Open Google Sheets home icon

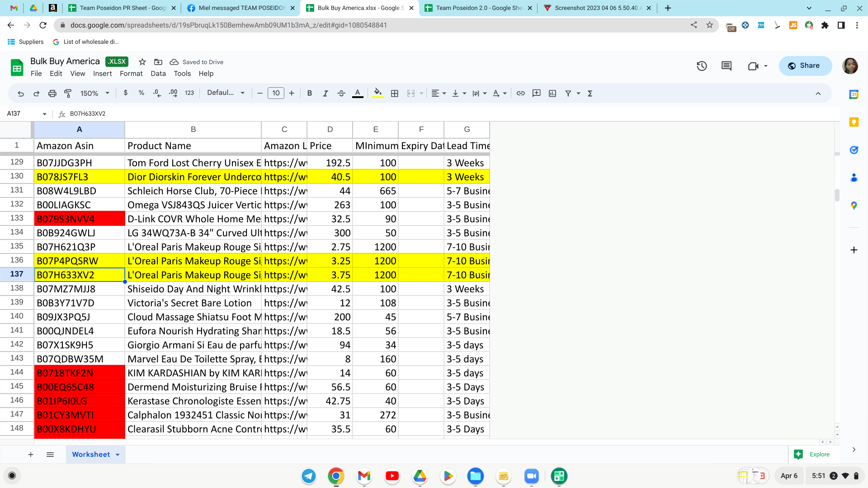click(x=17, y=68)
